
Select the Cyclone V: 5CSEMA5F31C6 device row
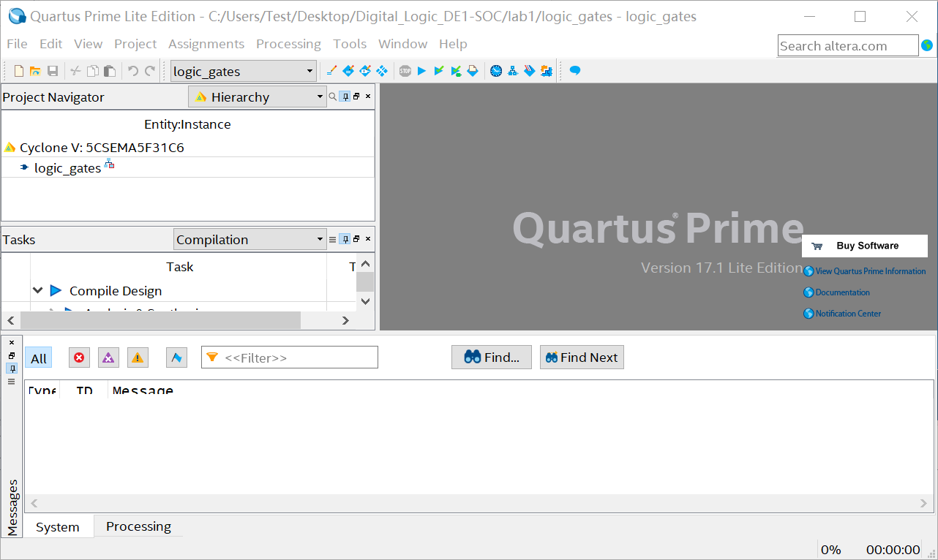[187, 147]
